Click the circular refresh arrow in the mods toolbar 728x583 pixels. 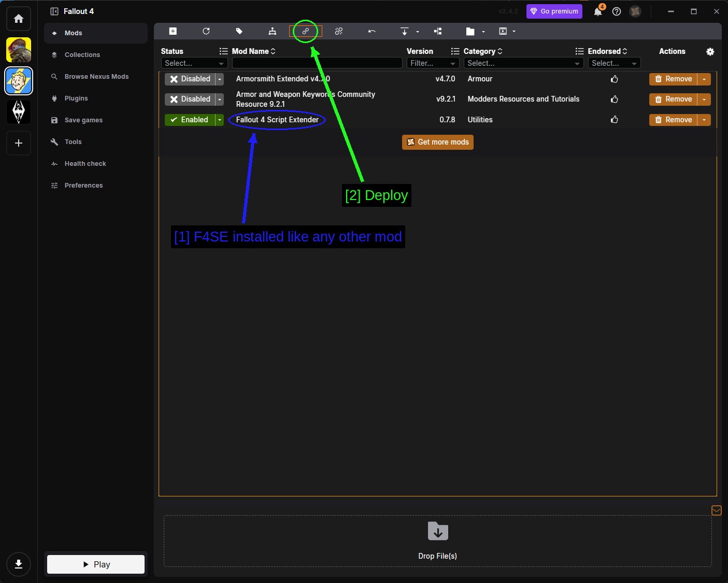click(206, 31)
